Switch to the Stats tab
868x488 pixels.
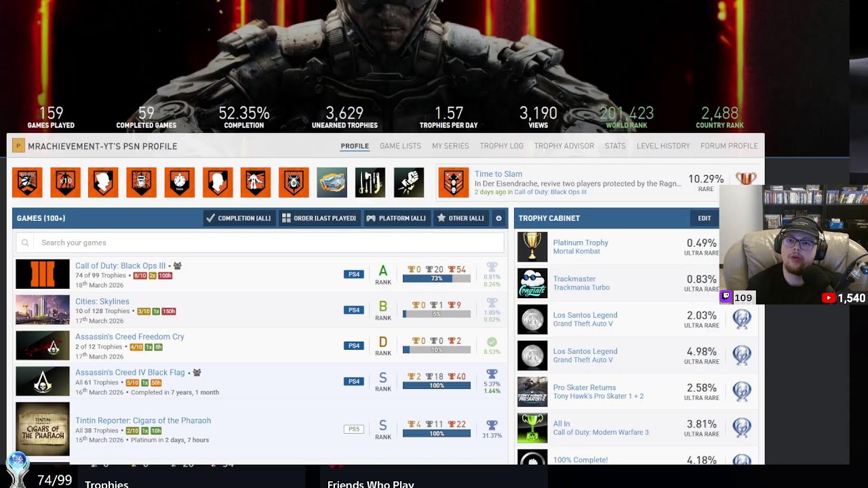[615, 146]
